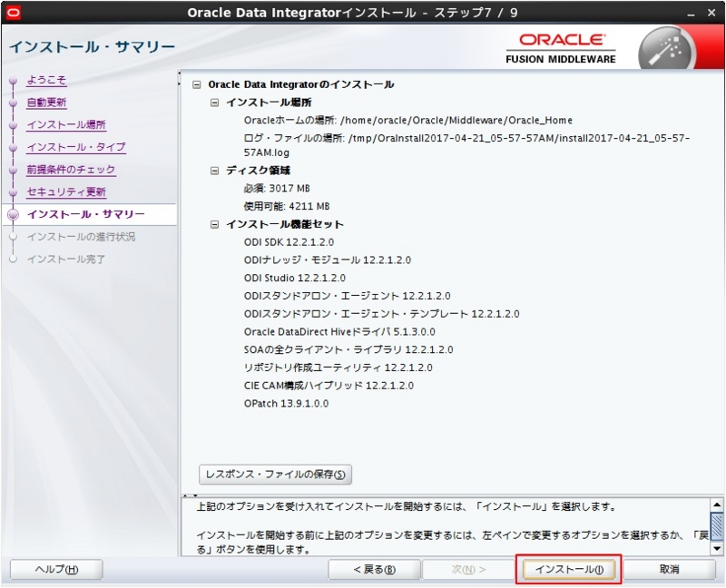
Task: Select SOAの全クライアント・ライブラリ entry
Action: [348, 350]
